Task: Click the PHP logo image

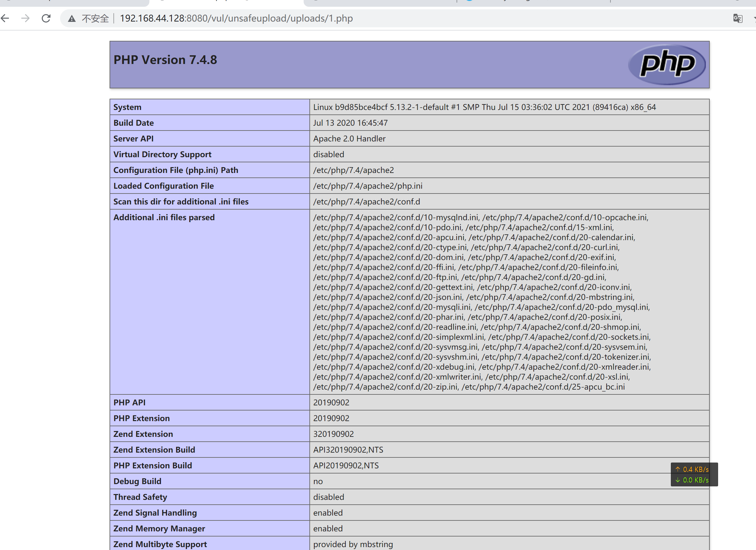Action: 667,64
